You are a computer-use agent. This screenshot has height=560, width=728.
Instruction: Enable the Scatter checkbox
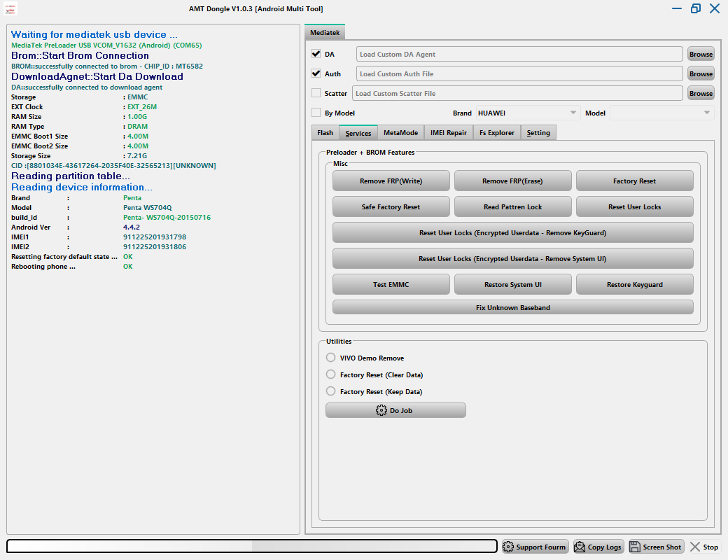coord(316,93)
